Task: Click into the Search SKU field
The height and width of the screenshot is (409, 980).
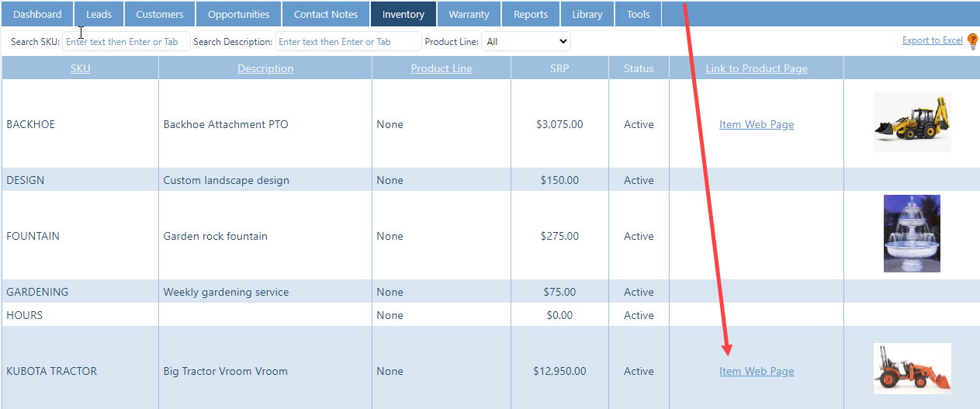Action: click(126, 42)
